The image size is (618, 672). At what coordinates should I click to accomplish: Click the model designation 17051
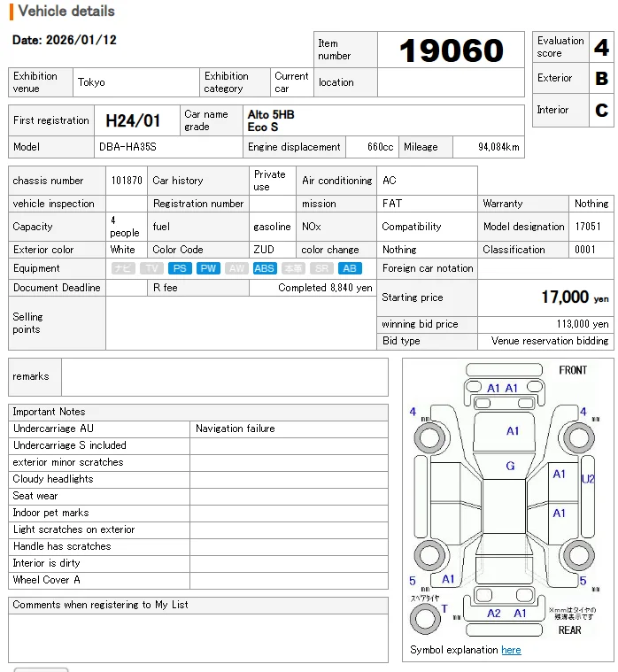588,227
